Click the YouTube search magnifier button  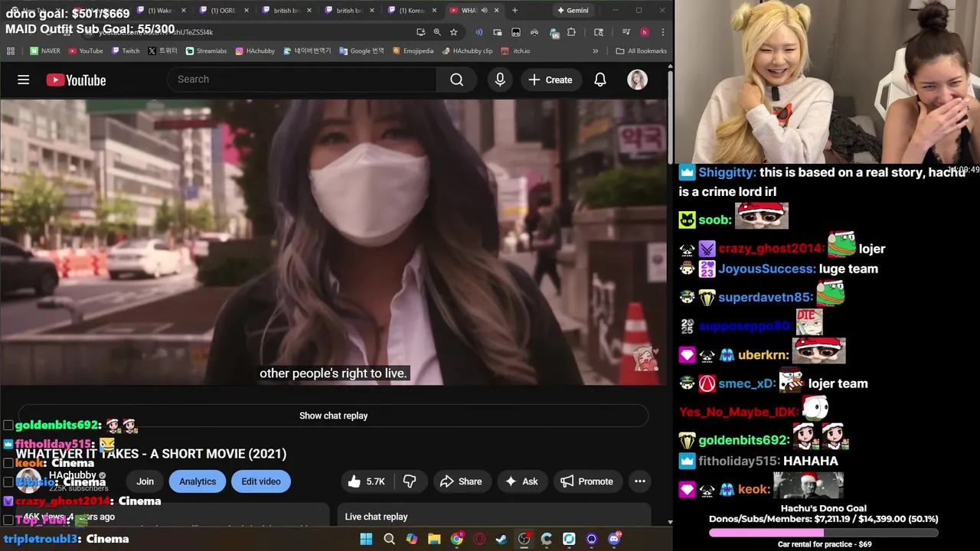(x=456, y=80)
